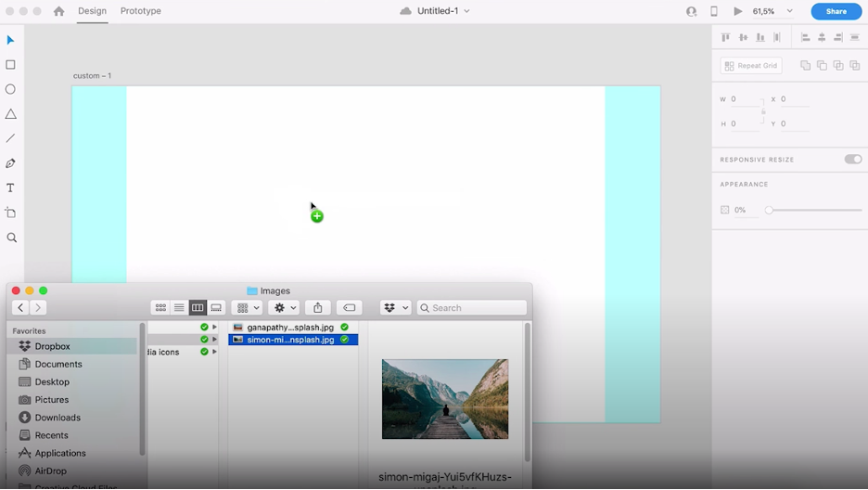Open the Dropbox toolbar dropdown in Finder
Screen dimensions: 868x490
pyautogui.click(x=396, y=308)
